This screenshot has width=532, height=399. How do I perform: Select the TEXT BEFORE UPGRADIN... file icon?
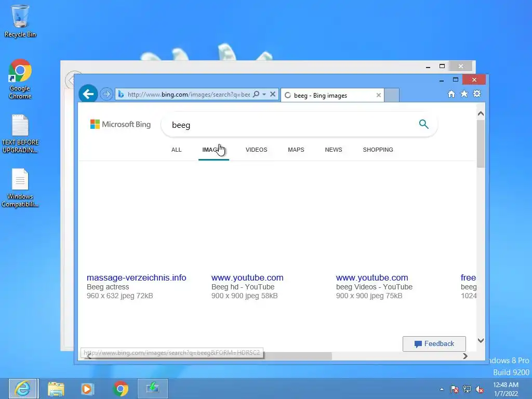pyautogui.click(x=20, y=134)
